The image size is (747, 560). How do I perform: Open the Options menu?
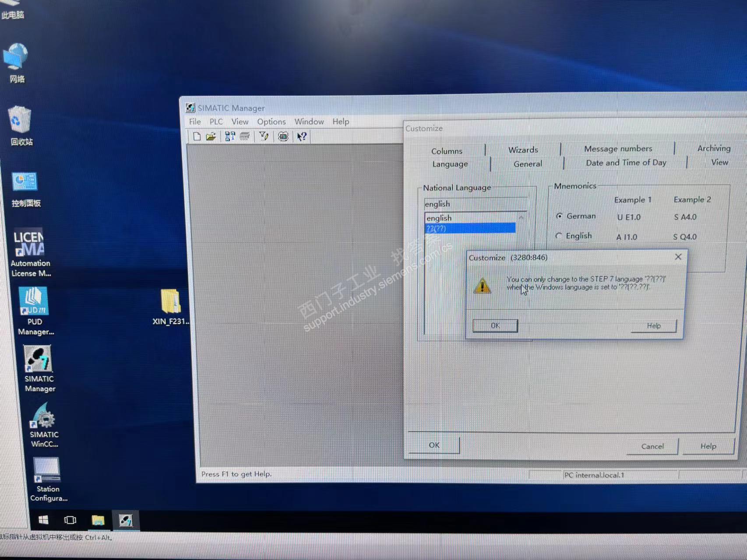271,122
